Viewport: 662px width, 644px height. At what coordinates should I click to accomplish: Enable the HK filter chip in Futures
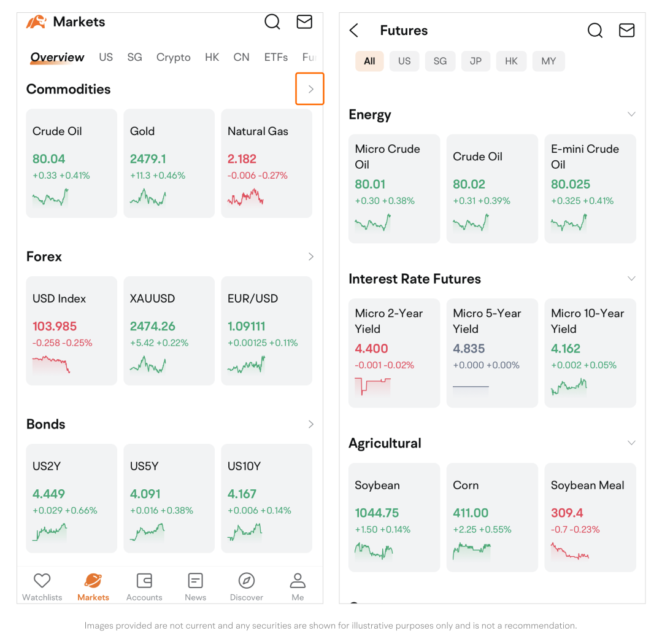(x=511, y=61)
